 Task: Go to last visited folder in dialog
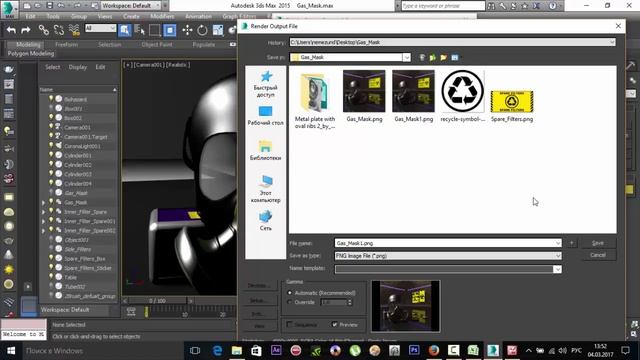(x=422, y=58)
